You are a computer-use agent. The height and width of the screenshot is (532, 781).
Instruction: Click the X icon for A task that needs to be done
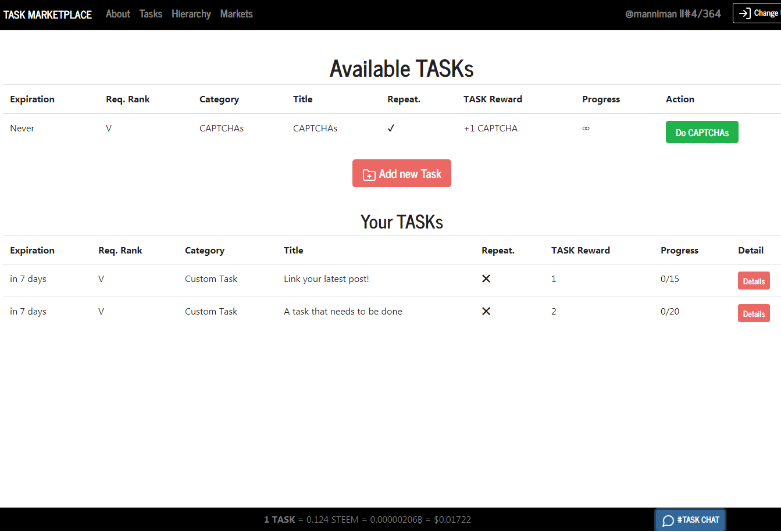[486, 312]
